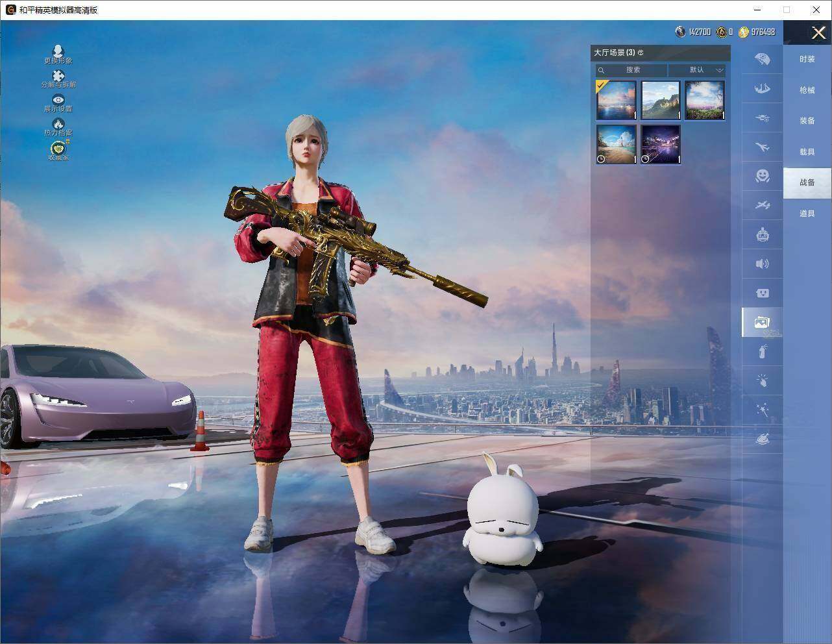Select the skydiving pose category icon

coord(763,88)
